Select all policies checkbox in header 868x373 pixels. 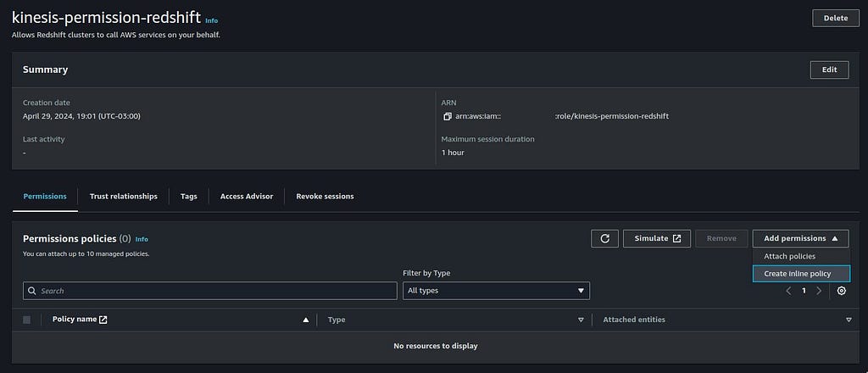click(x=26, y=320)
